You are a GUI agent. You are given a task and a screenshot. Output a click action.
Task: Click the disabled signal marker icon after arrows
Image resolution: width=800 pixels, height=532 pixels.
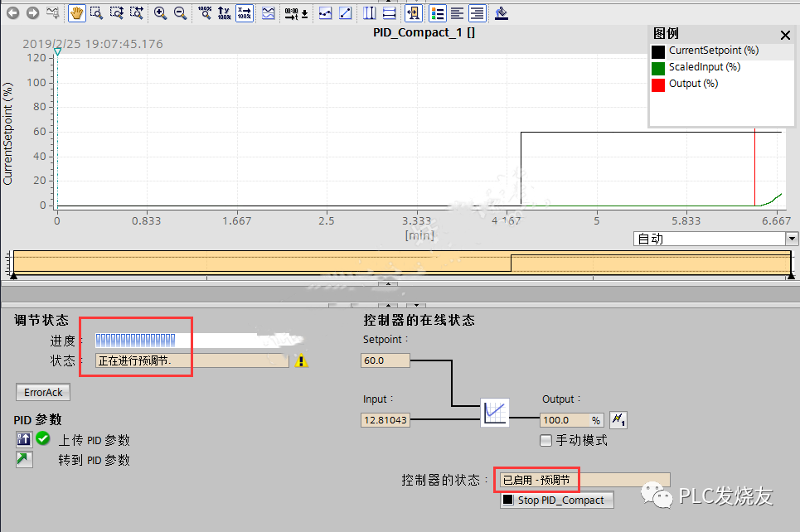52,12
